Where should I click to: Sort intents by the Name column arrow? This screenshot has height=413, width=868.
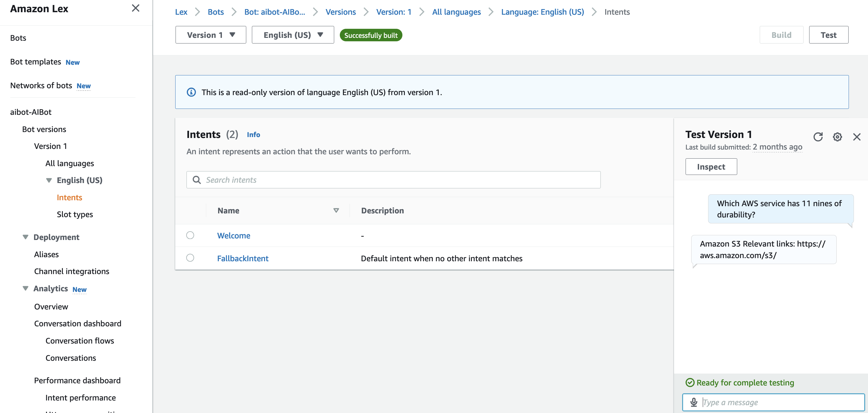336,211
